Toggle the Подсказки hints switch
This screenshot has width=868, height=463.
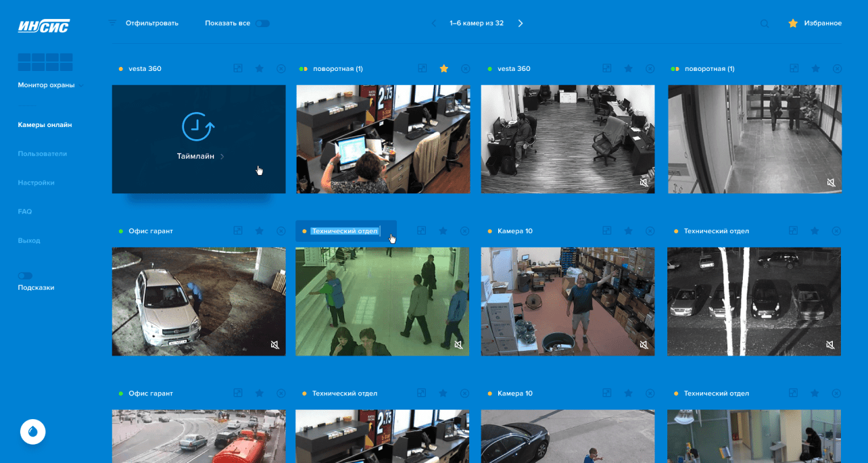tap(25, 276)
